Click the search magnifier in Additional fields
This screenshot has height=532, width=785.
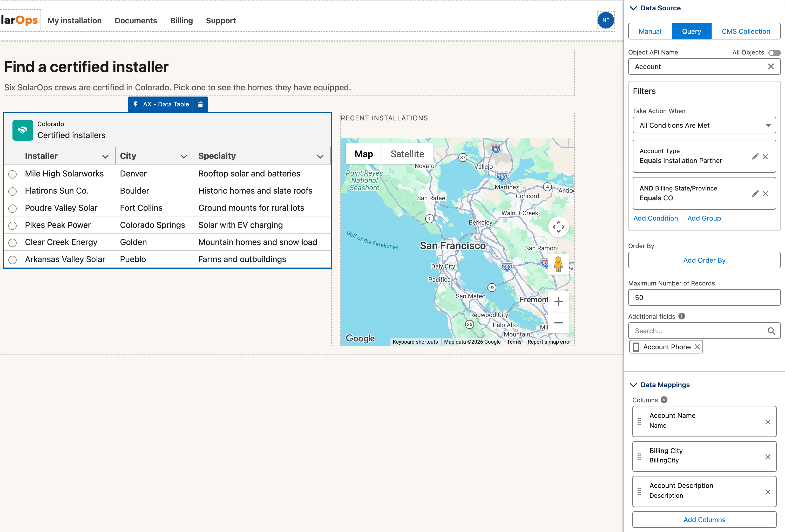pos(771,331)
